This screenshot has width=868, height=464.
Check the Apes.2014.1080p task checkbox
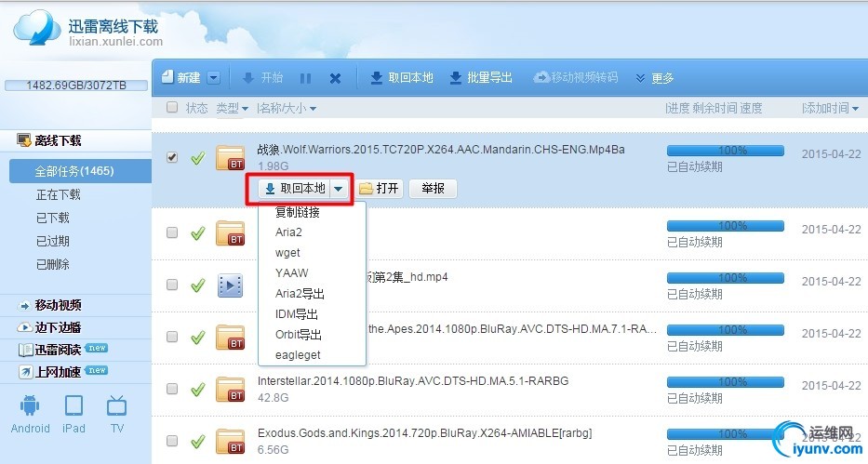172,337
